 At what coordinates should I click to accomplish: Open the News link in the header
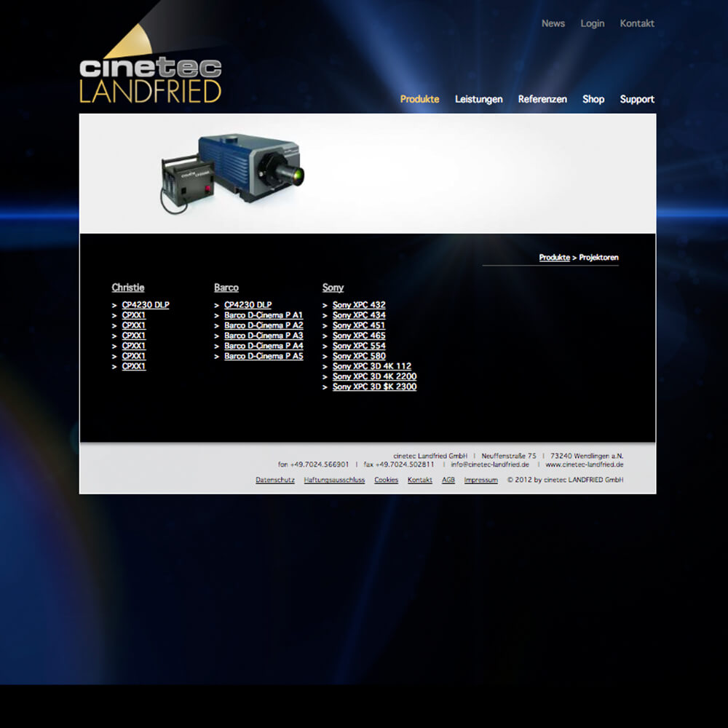pyautogui.click(x=553, y=24)
